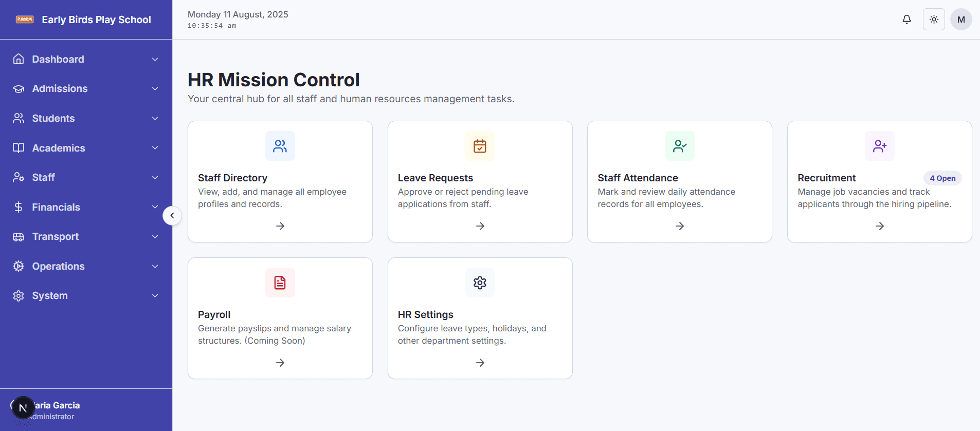Toggle the light/dark theme sun button
This screenshot has height=431, width=980.
[934, 20]
